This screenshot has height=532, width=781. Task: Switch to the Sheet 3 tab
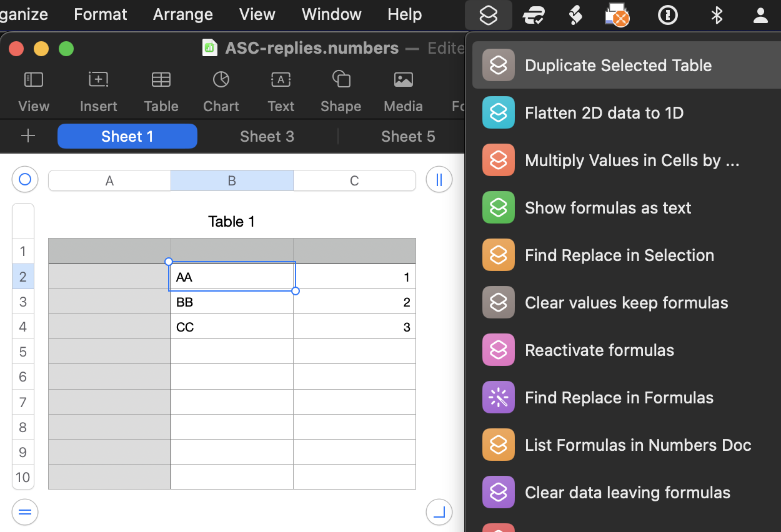pyautogui.click(x=267, y=136)
